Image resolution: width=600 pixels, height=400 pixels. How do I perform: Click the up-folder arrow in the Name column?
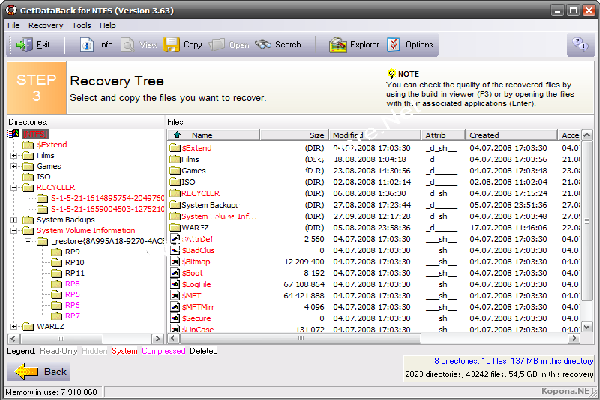[x=177, y=135]
